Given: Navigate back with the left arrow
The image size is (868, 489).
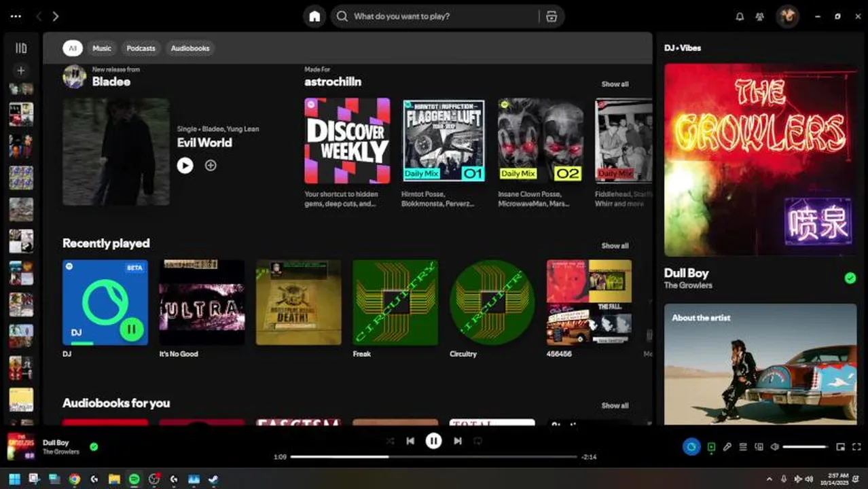Looking at the screenshot, I should point(39,16).
